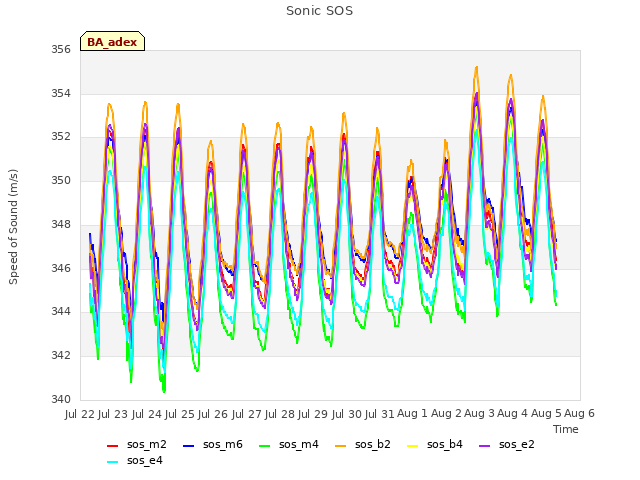Click the 354 y-axis tick label
Screen dimensions: 640x480
click(61, 93)
